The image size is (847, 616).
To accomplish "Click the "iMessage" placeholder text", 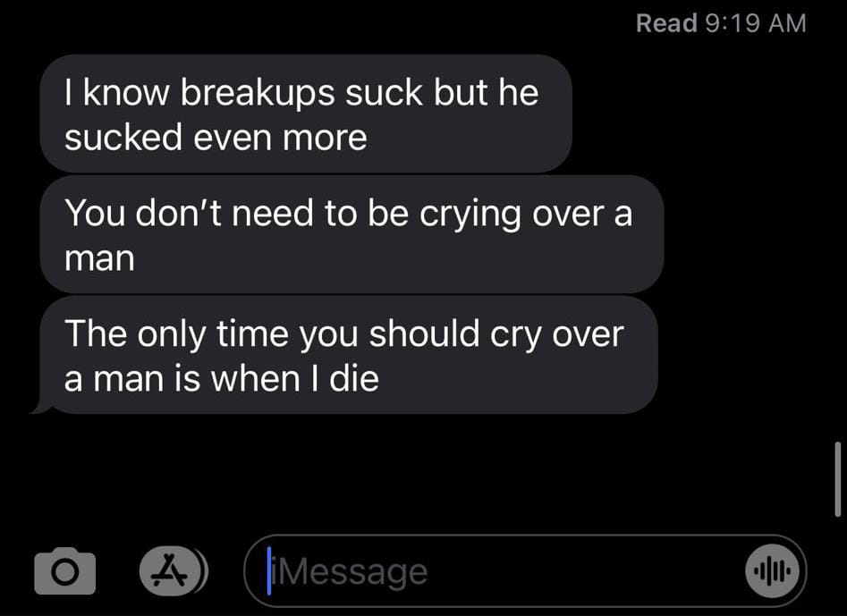I will [350, 572].
